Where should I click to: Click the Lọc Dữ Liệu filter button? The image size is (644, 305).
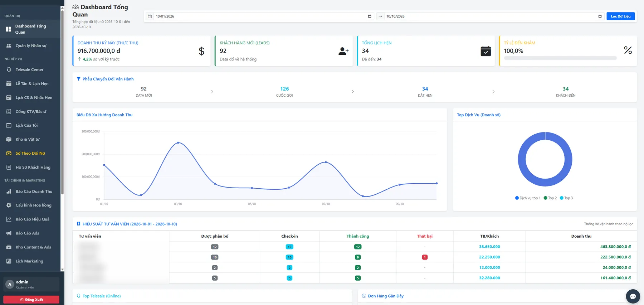click(x=620, y=16)
